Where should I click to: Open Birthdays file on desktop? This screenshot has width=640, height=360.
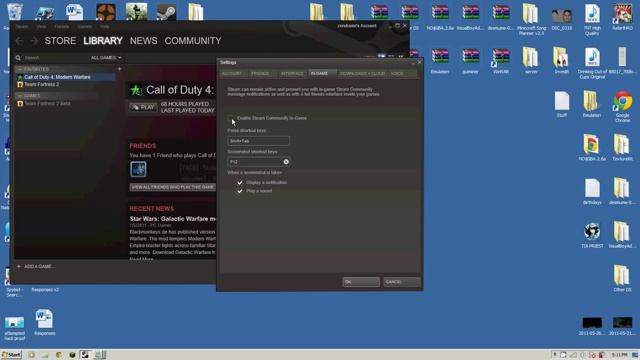click(x=592, y=191)
